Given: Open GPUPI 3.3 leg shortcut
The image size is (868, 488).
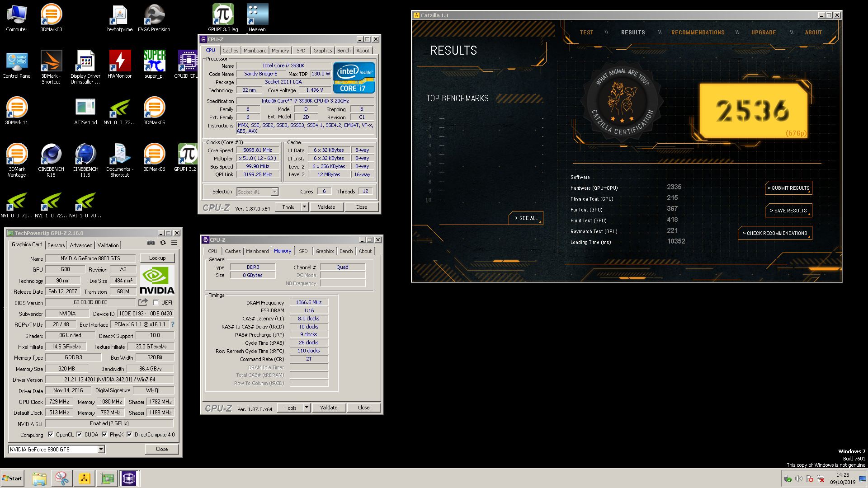Looking at the screenshot, I should (223, 18).
